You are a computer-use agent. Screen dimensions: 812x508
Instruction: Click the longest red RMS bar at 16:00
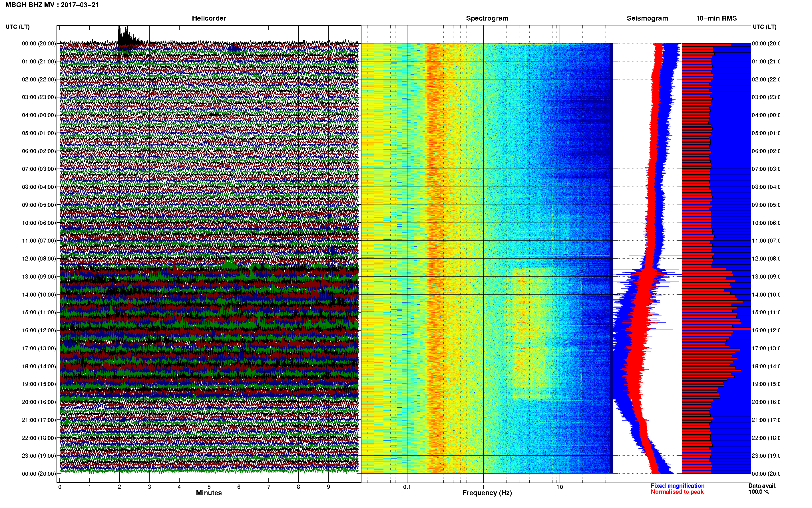pyautogui.click(x=716, y=329)
